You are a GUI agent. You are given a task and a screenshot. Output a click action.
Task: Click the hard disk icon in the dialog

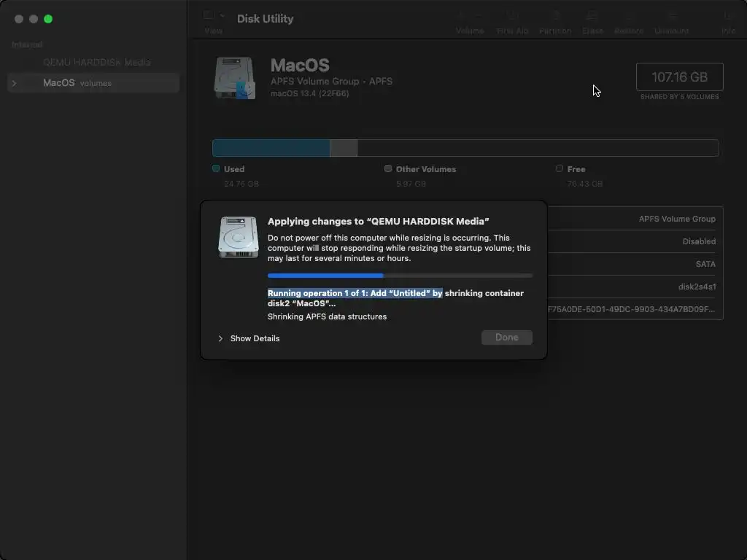[x=239, y=237]
